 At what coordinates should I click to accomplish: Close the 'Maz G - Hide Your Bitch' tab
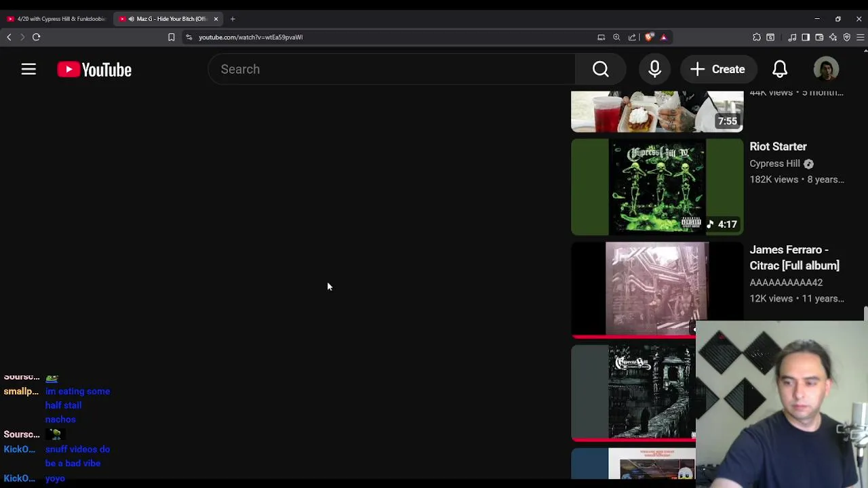pyautogui.click(x=216, y=19)
